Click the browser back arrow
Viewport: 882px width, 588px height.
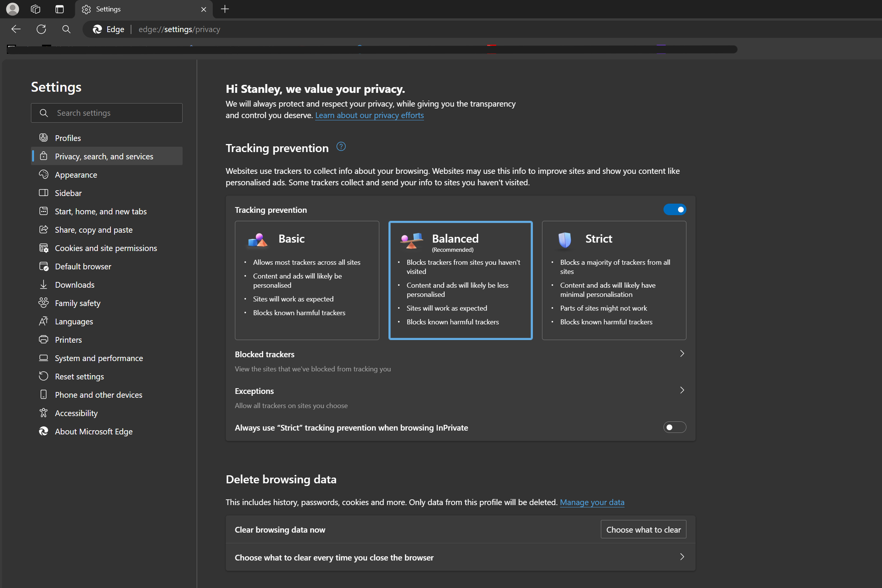(16, 29)
